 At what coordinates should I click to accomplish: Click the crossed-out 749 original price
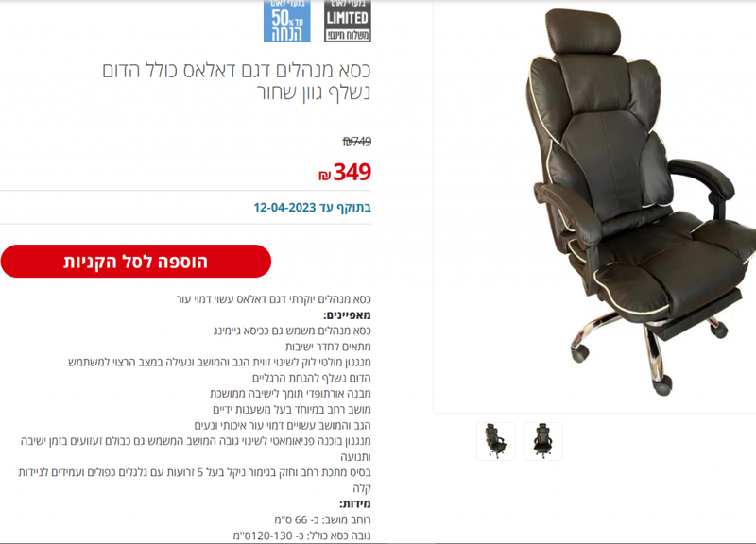click(x=357, y=141)
